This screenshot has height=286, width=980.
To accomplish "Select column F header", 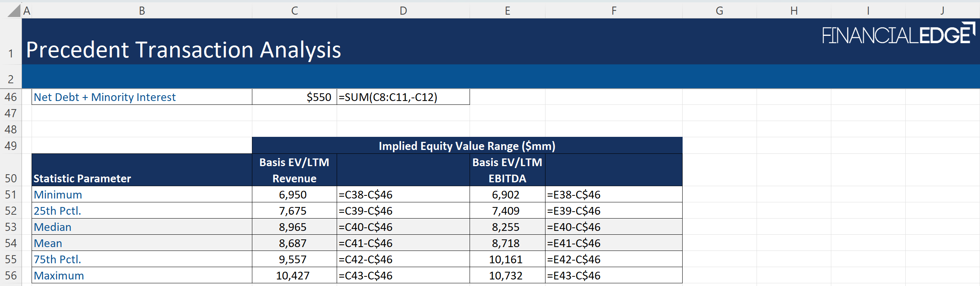I will pyautogui.click(x=614, y=11).
